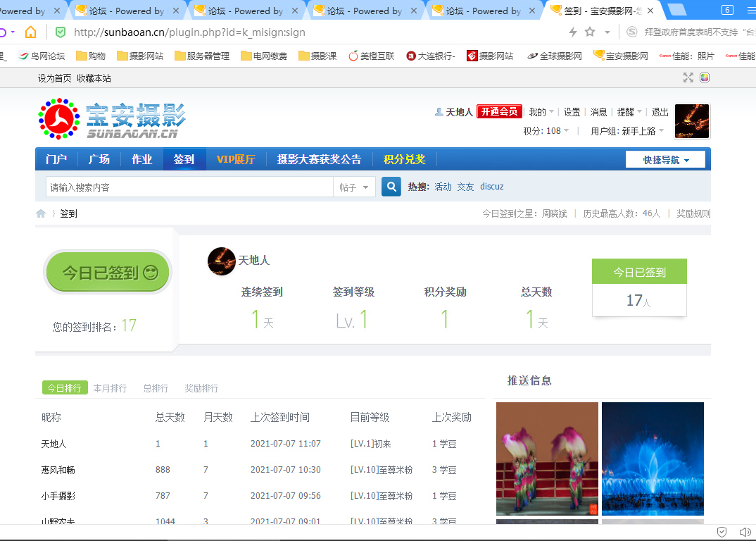The width and height of the screenshot is (756, 541).
Task: Click the green security shield icon
Action: point(61,32)
